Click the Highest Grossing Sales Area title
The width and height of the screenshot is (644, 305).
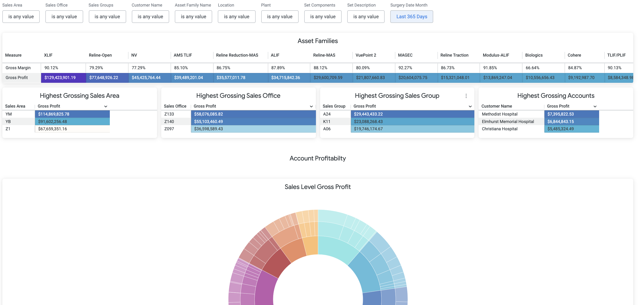tap(79, 96)
